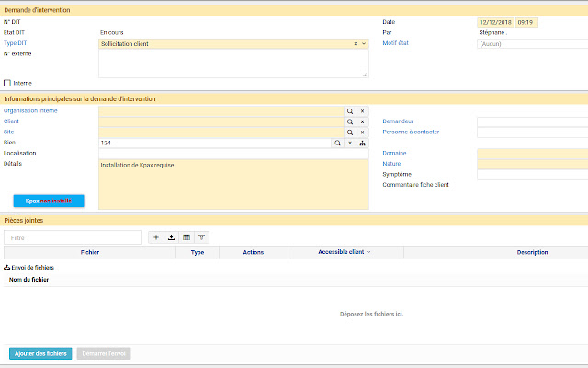Click the Kpax non installé button
The width and height of the screenshot is (588, 368).
coord(49,201)
